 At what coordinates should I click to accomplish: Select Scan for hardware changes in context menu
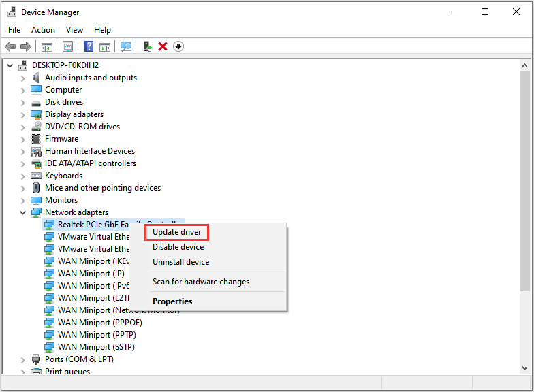[201, 282]
